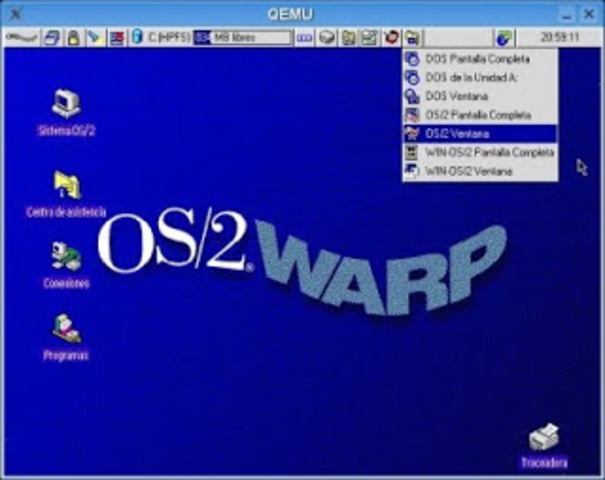Open the assistance folder icon in tray

[x=348, y=38]
